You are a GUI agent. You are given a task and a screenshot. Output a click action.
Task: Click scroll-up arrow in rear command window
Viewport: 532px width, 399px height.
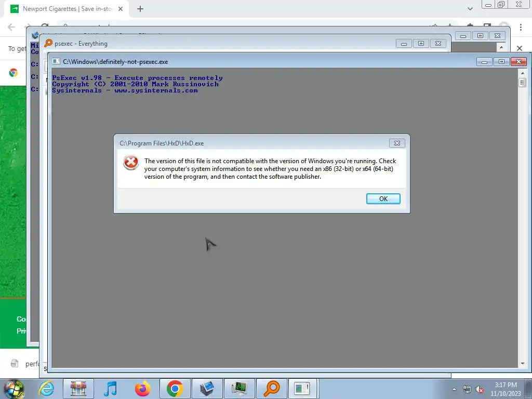tap(501, 47)
